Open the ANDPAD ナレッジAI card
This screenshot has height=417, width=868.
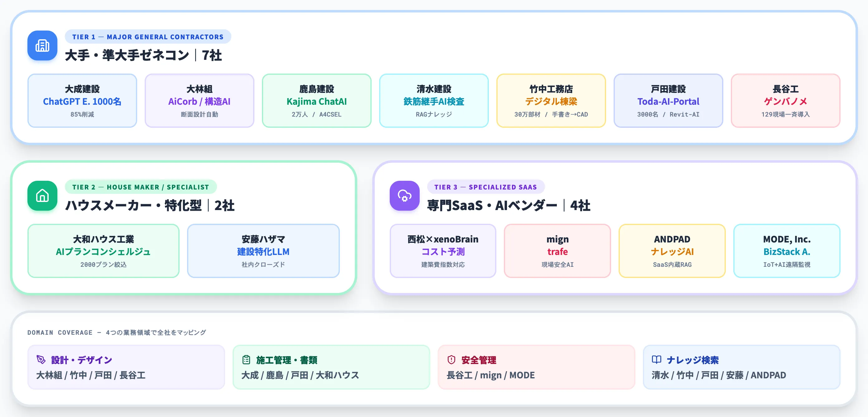point(672,251)
